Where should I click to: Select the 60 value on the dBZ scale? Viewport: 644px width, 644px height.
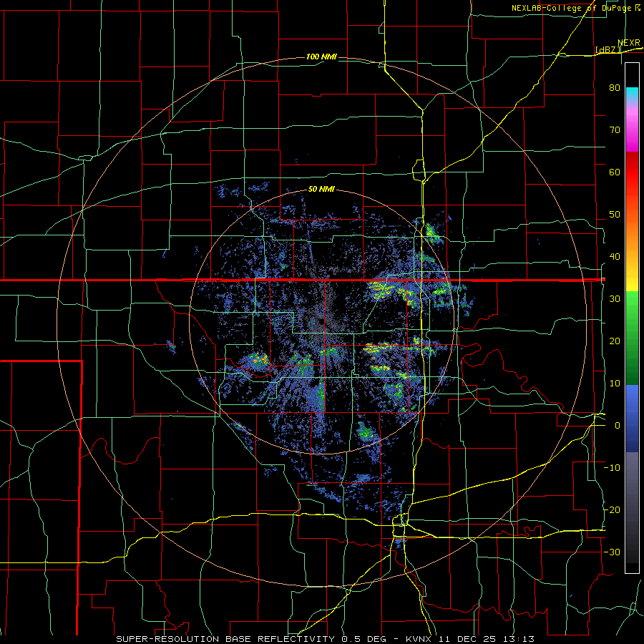coord(615,172)
